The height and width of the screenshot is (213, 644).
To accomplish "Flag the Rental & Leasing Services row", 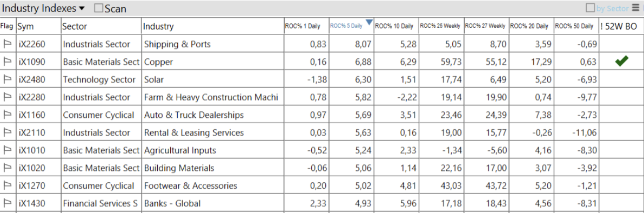I will (7, 132).
